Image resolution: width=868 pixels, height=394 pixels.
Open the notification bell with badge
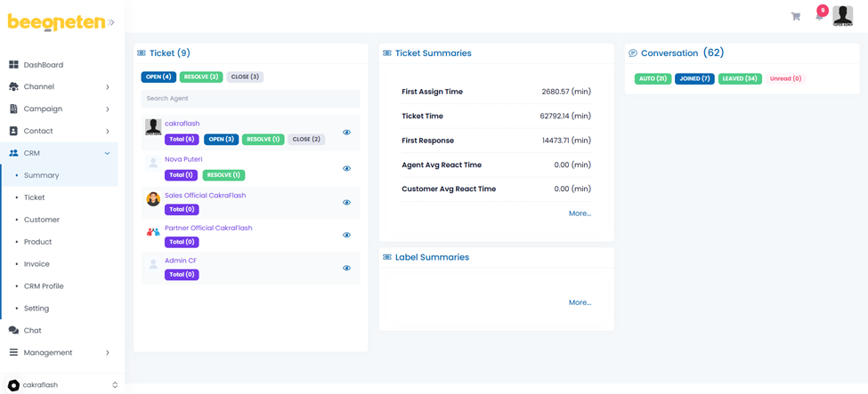click(x=819, y=15)
